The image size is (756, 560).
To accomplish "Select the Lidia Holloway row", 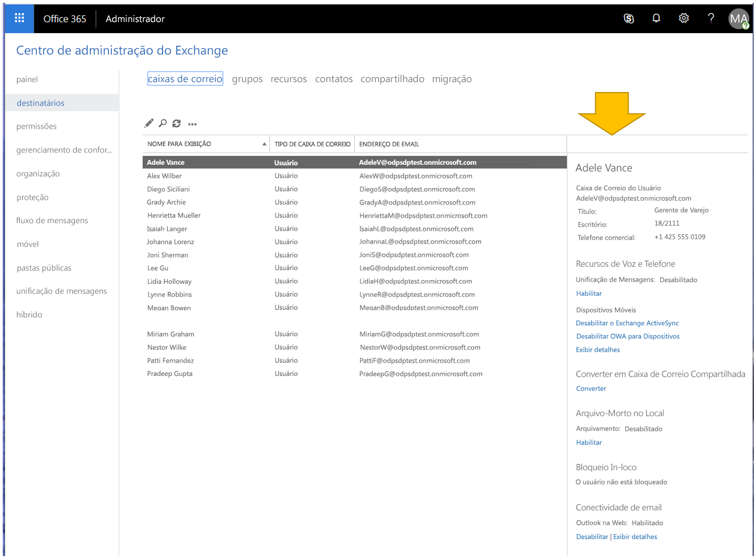I will pos(355,281).
